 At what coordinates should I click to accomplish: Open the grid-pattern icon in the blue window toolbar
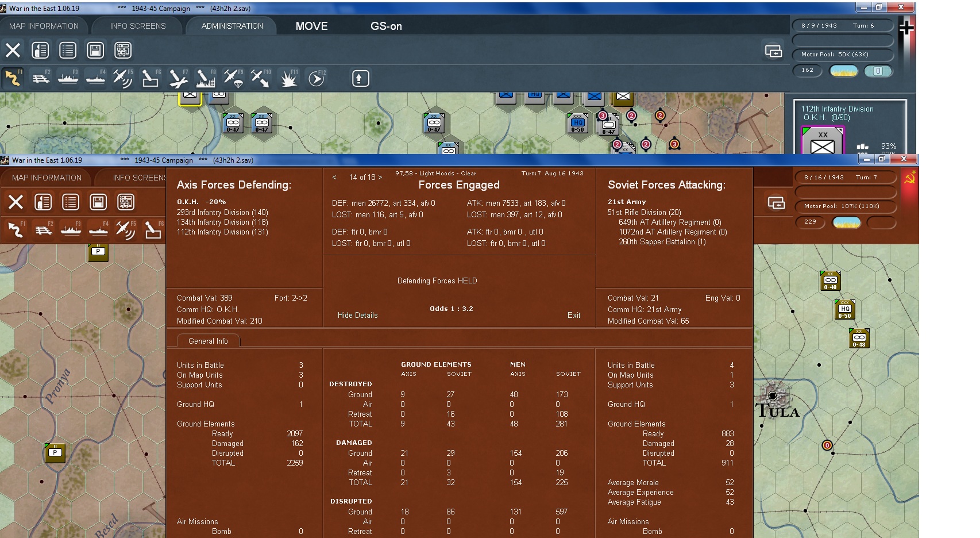pyautogui.click(x=123, y=51)
